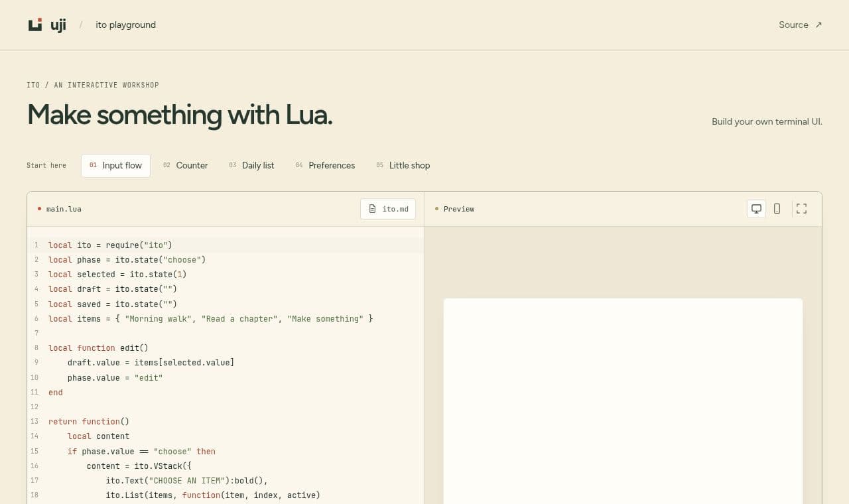
Task: Click the 'local selected = ito.state(1)' line
Action: [x=117, y=274]
